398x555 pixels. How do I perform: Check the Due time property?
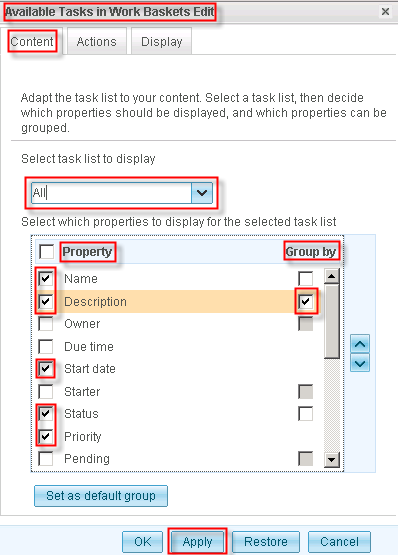pos(46,347)
